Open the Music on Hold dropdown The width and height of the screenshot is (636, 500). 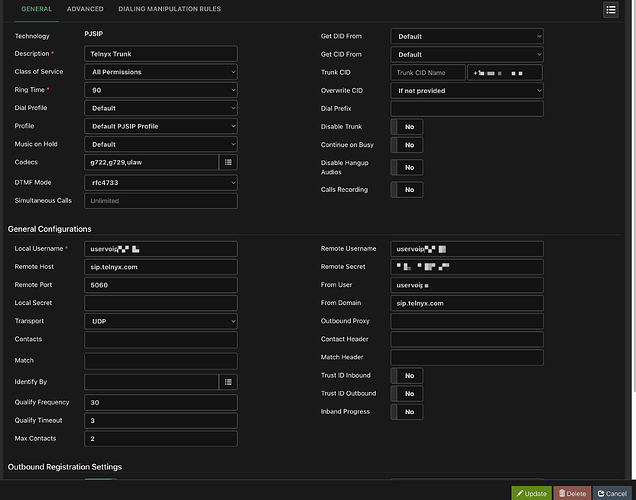(161, 144)
